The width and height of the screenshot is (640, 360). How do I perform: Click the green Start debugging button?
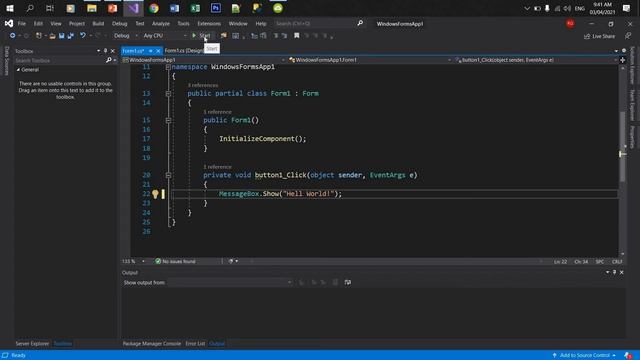(201, 36)
